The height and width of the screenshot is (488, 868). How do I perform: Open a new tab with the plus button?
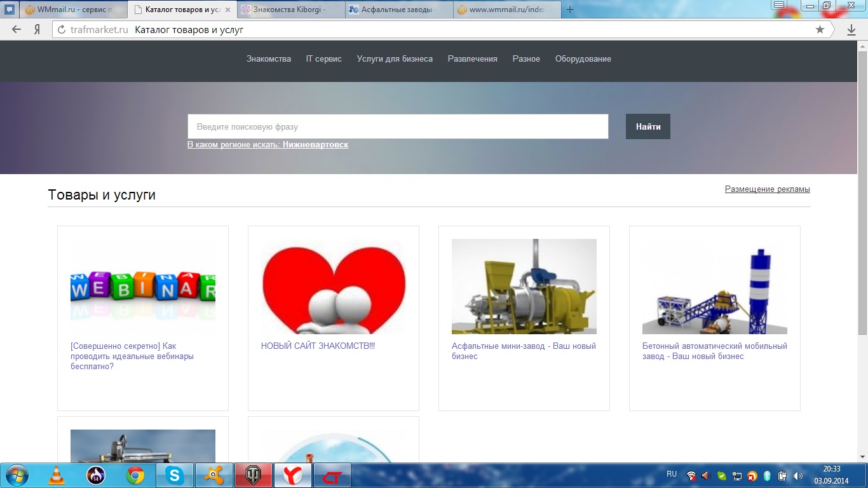[x=570, y=10]
